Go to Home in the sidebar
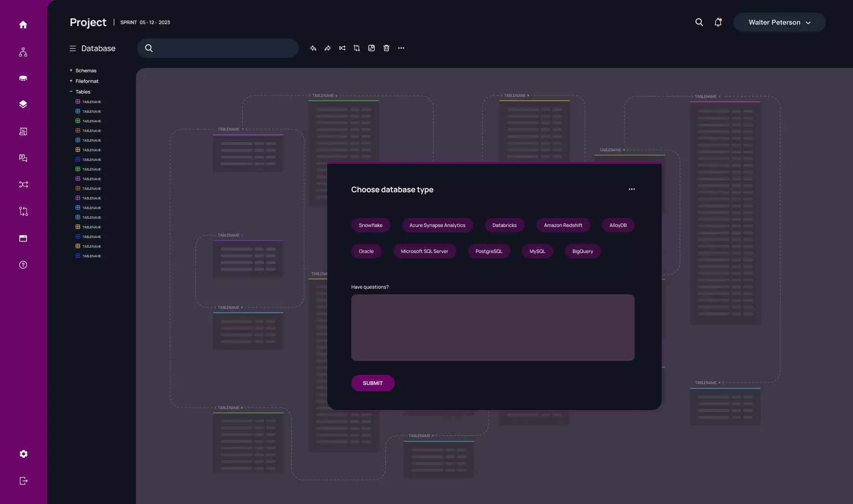853x504 pixels. (23, 25)
